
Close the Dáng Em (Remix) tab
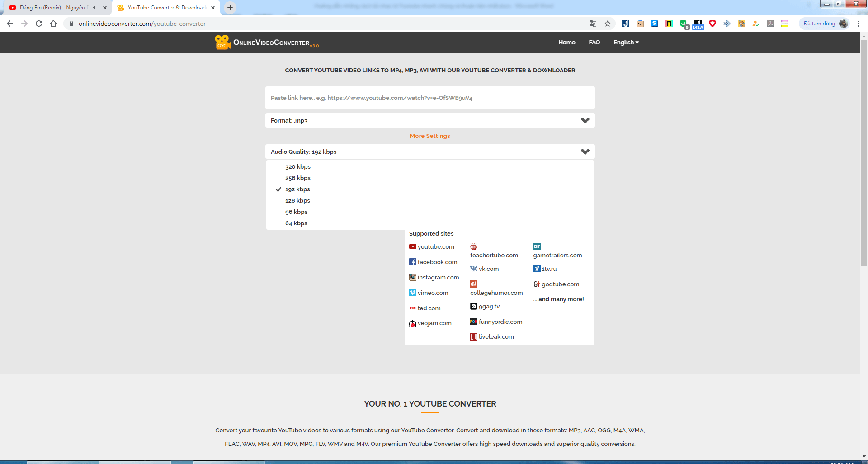(105, 8)
